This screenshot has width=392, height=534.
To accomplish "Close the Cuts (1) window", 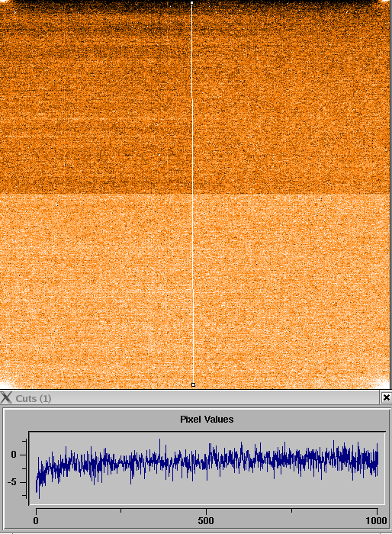I will coord(386,397).
